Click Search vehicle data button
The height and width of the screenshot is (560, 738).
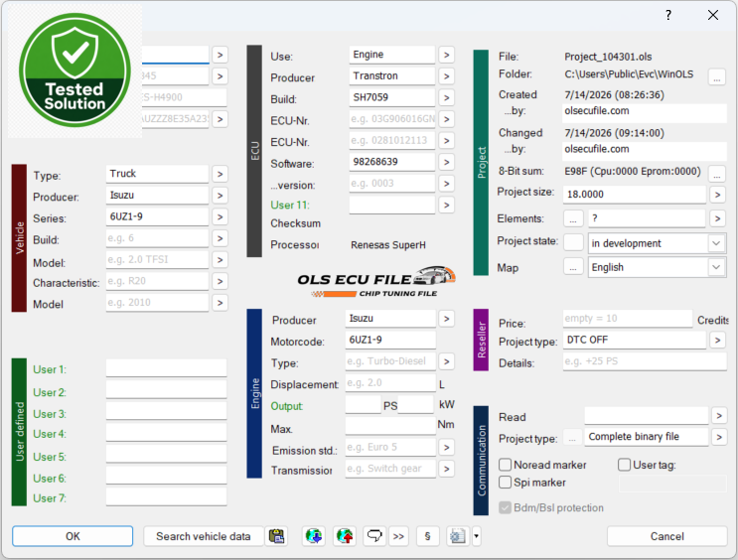(x=204, y=536)
